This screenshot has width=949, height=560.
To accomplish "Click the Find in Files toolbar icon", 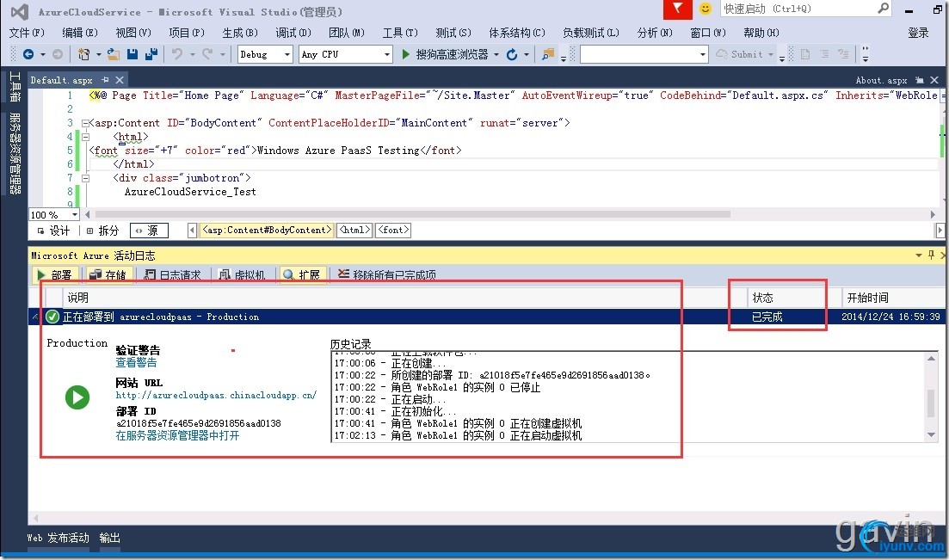I will 548,54.
